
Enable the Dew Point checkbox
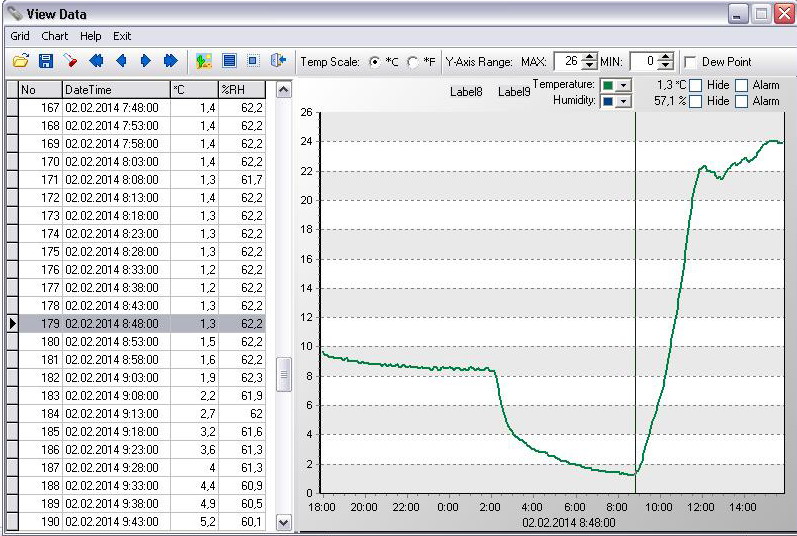[690, 62]
